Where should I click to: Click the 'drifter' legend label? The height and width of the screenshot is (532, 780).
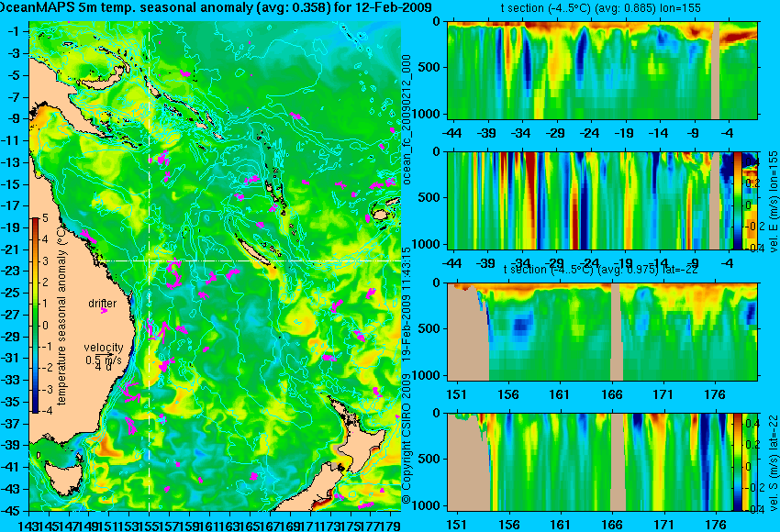(x=103, y=304)
